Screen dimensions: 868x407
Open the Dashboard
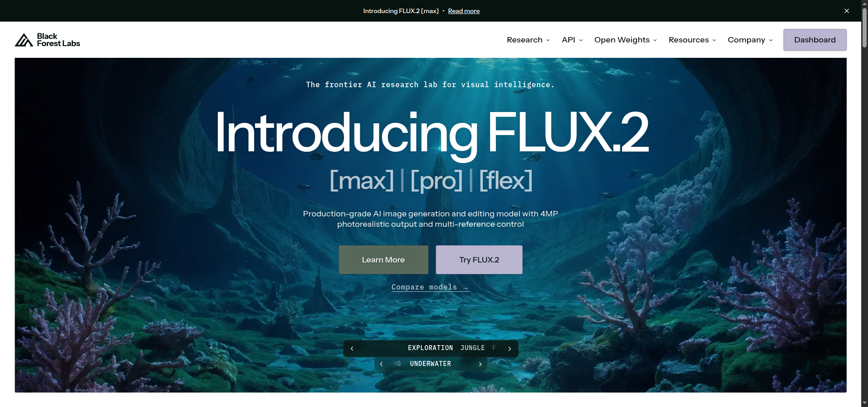pos(815,40)
